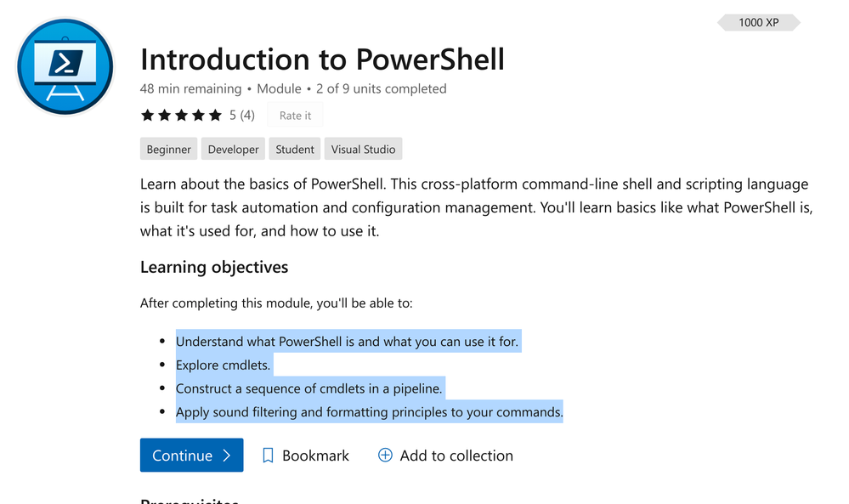Click the fifth rating star
Screen dimensions: 849x504
coord(216,115)
